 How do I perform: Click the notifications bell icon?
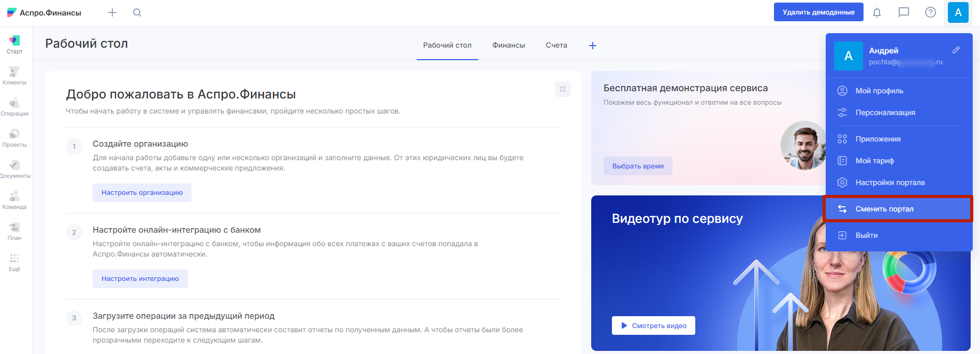pos(877,12)
